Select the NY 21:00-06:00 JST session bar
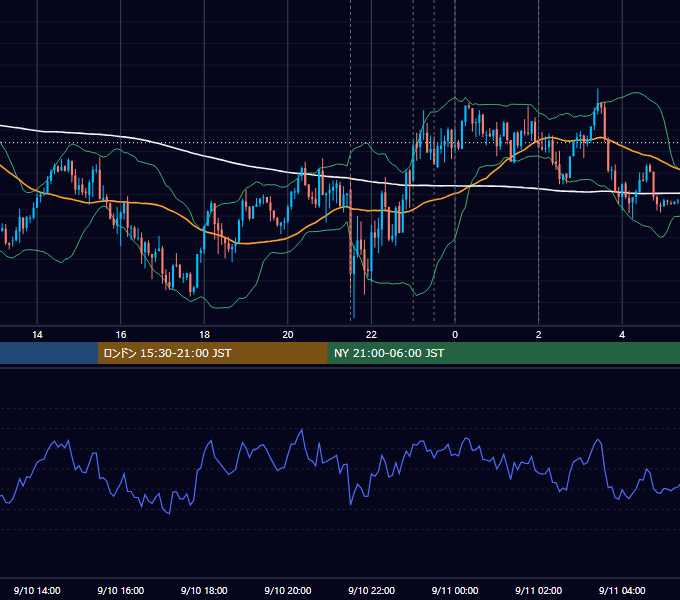This screenshot has height=600, width=680. (x=503, y=353)
